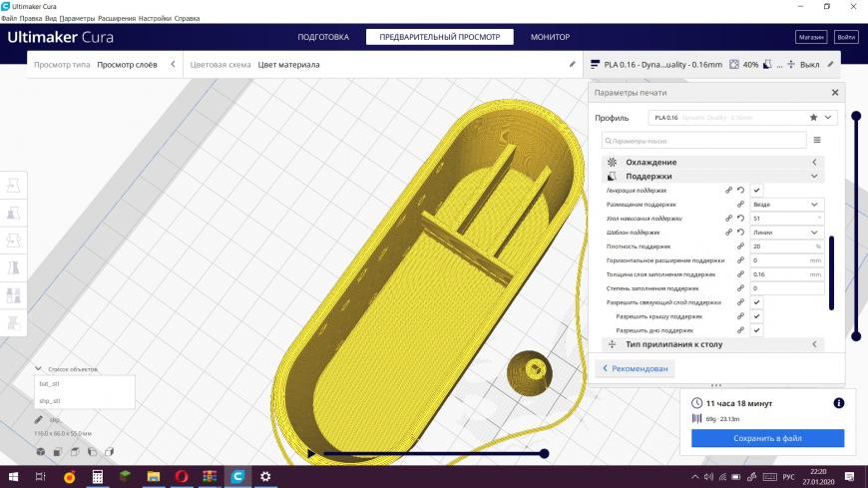
Task: Open the Файл menu
Action: [9, 18]
